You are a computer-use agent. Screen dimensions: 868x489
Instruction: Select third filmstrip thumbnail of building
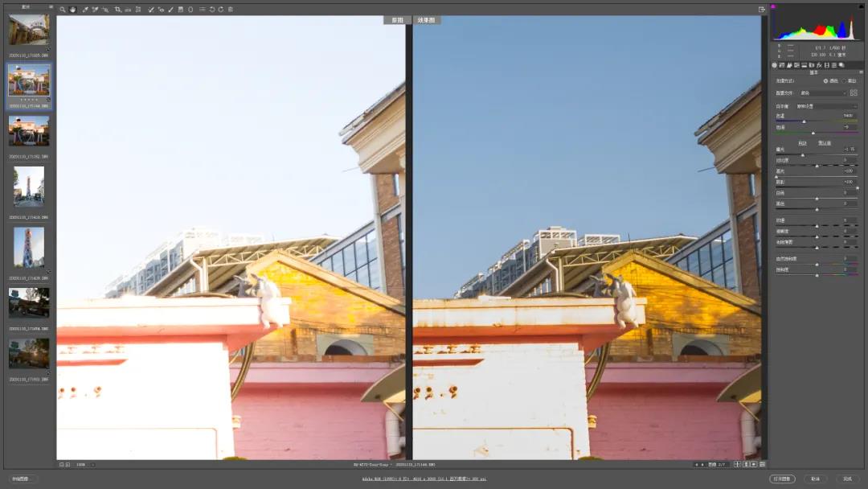click(x=29, y=131)
